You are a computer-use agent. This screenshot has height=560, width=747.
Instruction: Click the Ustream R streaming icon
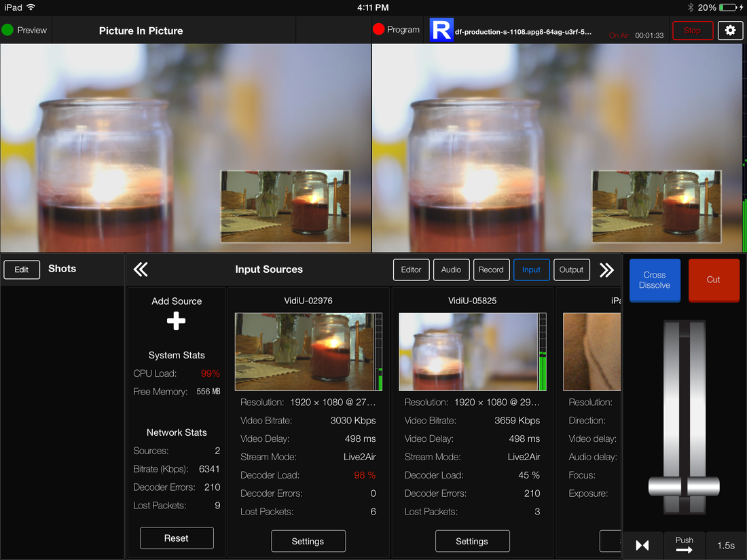tap(441, 30)
